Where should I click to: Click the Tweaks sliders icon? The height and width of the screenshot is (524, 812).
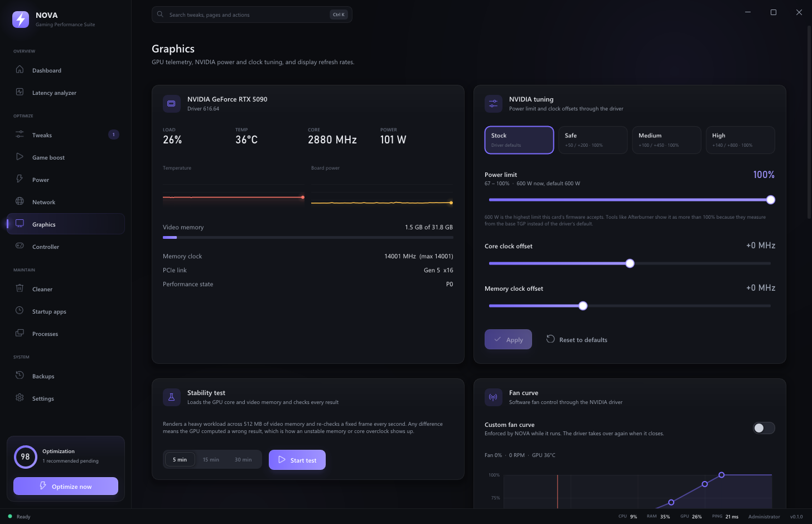point(20,134)
